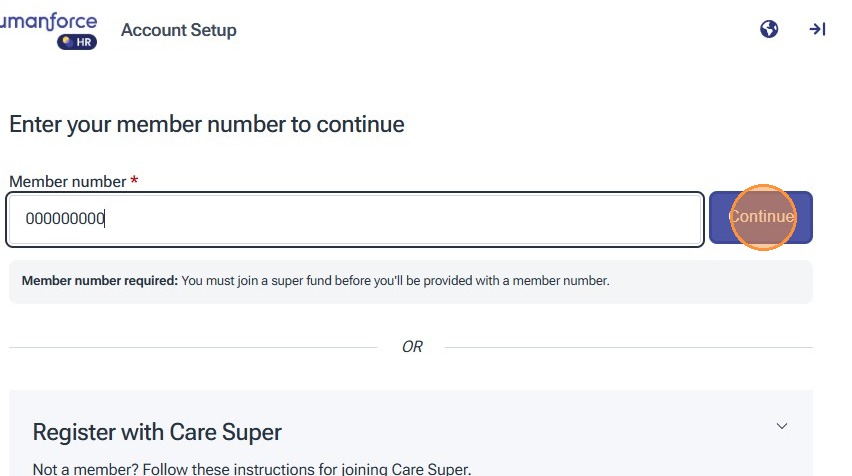The height and width of the screenshot is (476, 852).
Task: Click the bold 'Member number required:' text
Action: point(100,281)
